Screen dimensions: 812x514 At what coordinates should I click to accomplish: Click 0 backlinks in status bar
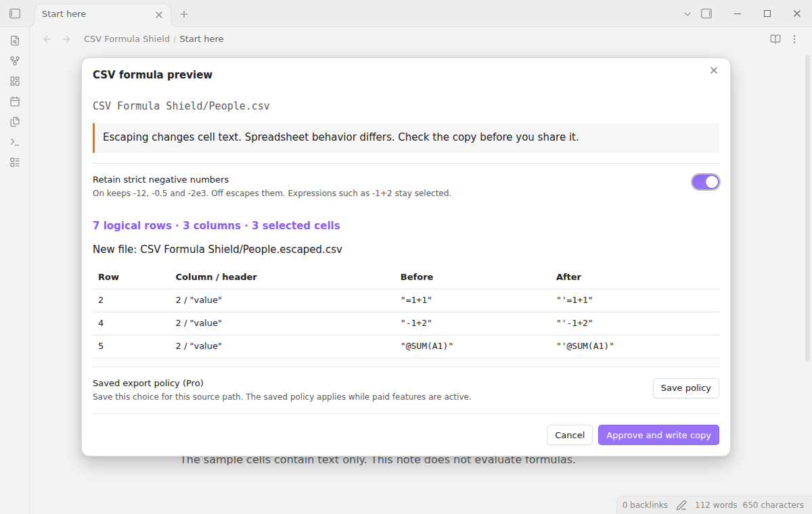click(x=645, y=505)
